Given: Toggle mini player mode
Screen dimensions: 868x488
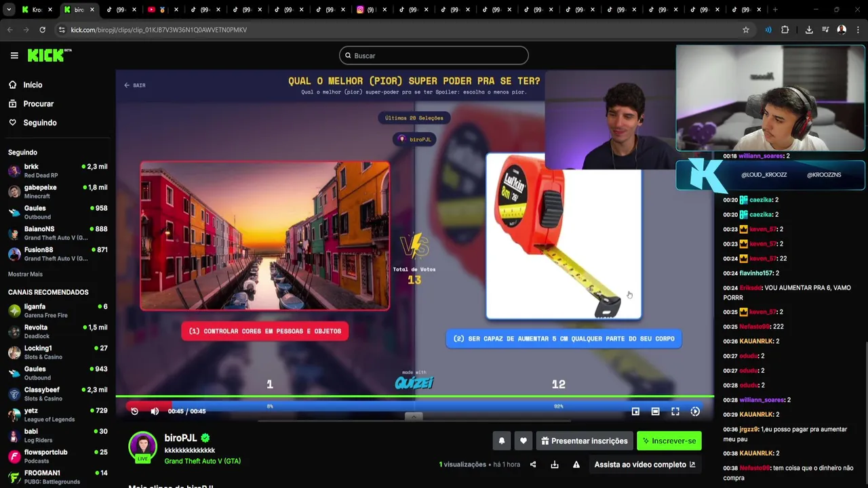Looking at the screenshot, I should point(635,411).
